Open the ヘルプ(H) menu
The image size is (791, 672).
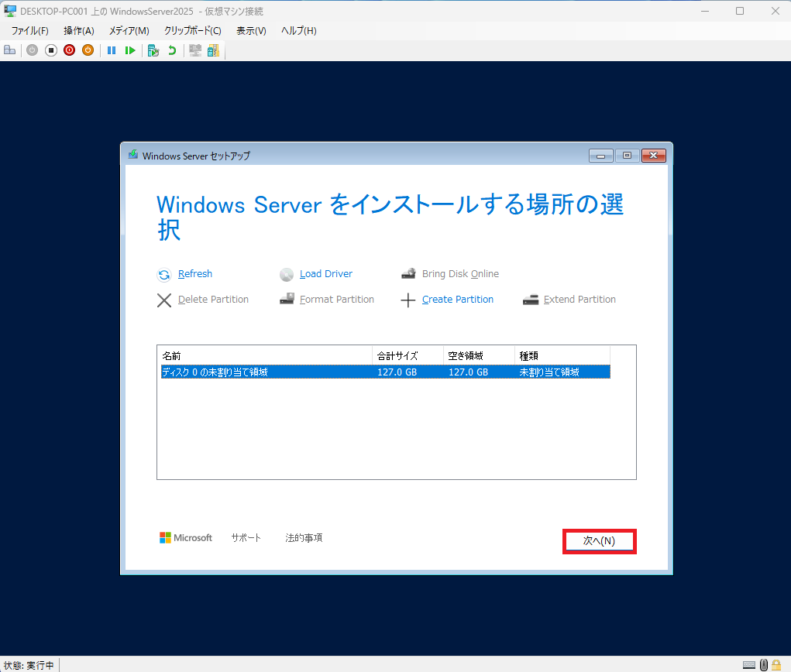pos(298,31)
